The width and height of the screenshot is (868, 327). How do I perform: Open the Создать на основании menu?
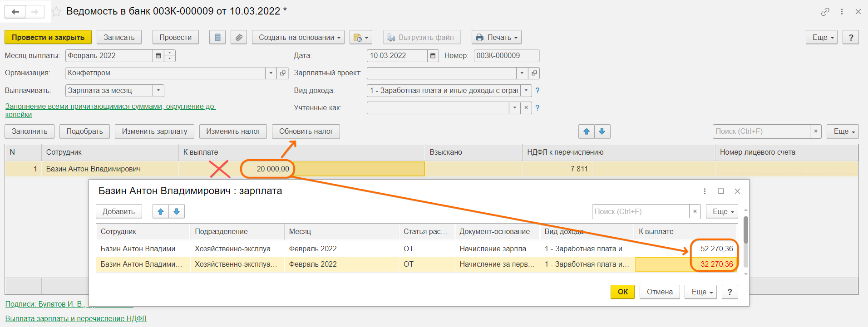click(298, 37)
